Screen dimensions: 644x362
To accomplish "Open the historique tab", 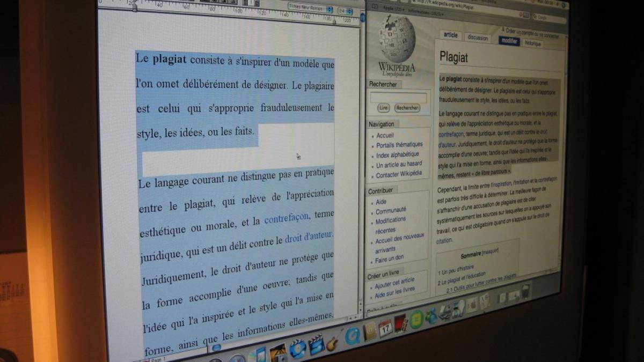I will pos(533,43).
